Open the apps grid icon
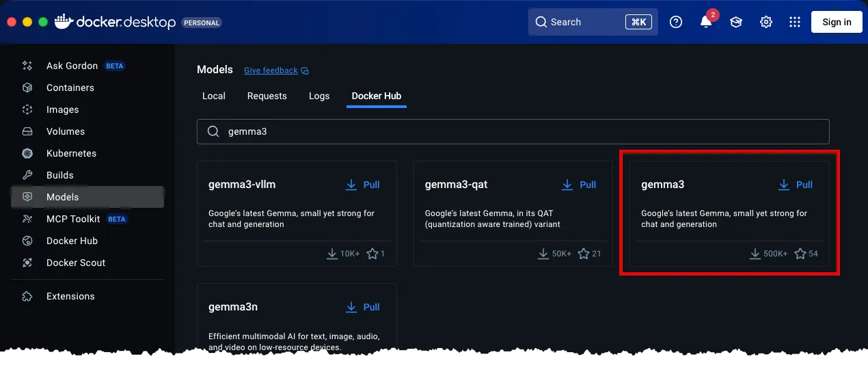The image size is (868, 372). tap(795, 22)
